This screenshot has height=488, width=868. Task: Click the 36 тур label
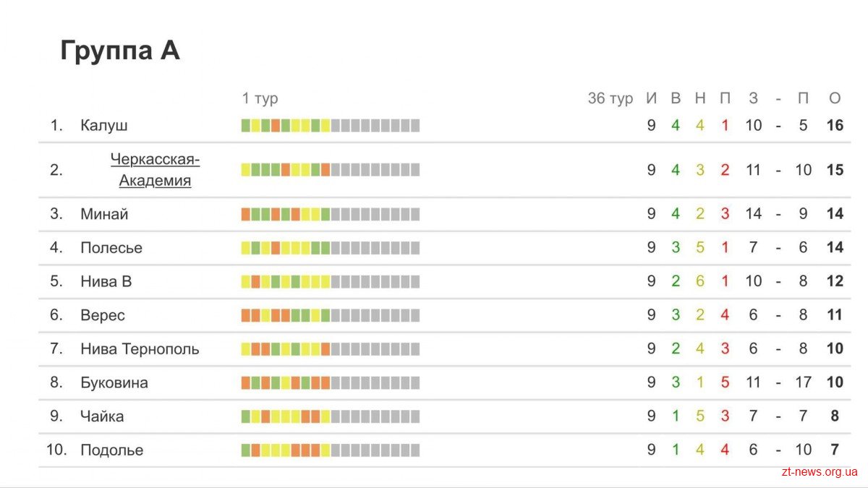tap(610, 98)
